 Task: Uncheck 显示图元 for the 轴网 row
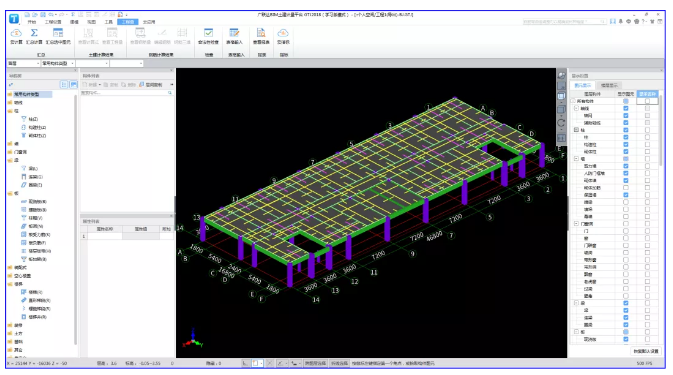(626, 115)
